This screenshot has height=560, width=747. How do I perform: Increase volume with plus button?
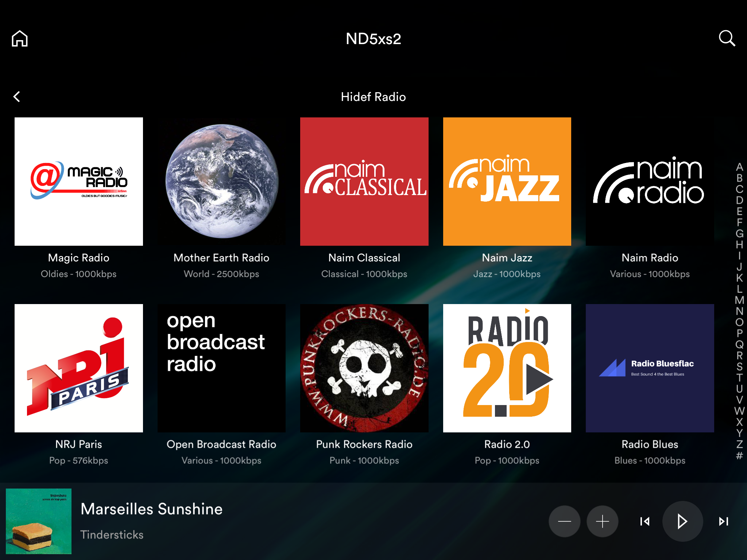coord(602,521)
